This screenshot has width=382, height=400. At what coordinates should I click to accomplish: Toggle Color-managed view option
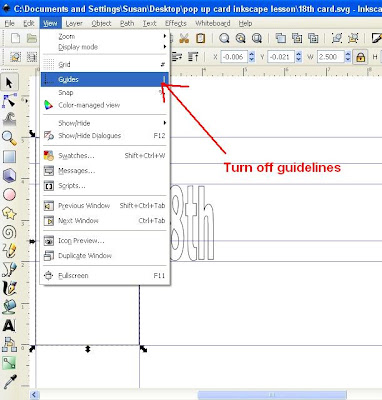[105, 105]
